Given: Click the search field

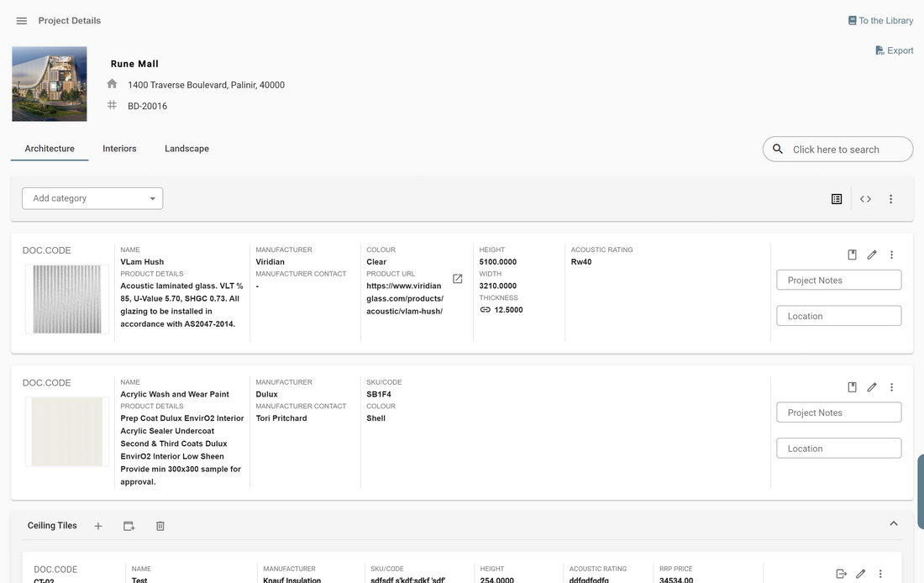Looking at the screenshot, I should pyautogui.click(x=837, y=149).
